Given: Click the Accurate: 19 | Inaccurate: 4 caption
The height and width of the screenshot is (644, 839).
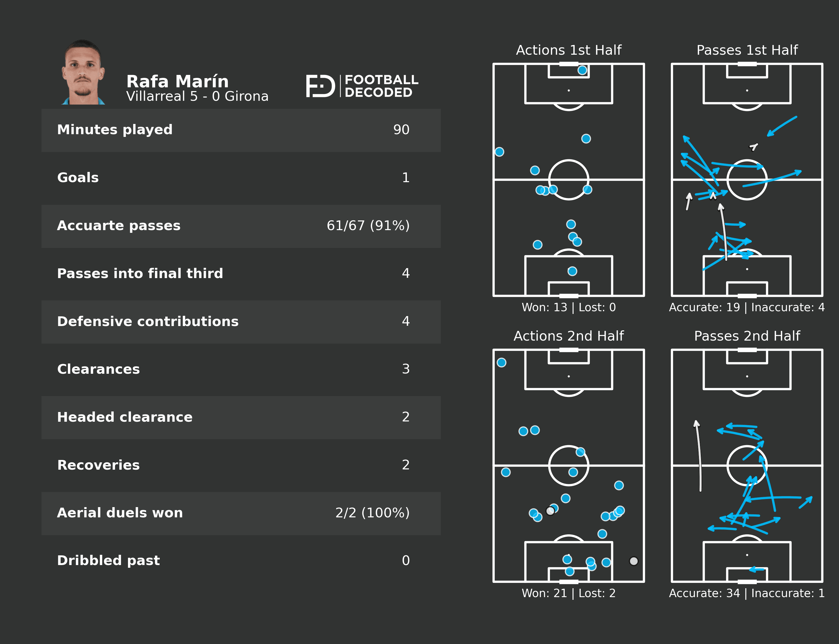Looking at the screenshot, I should pyautogui.click(x=747, y=307).
